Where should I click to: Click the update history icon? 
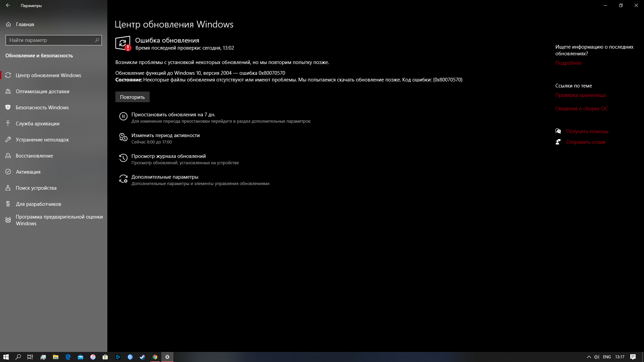tap(123, 158)
